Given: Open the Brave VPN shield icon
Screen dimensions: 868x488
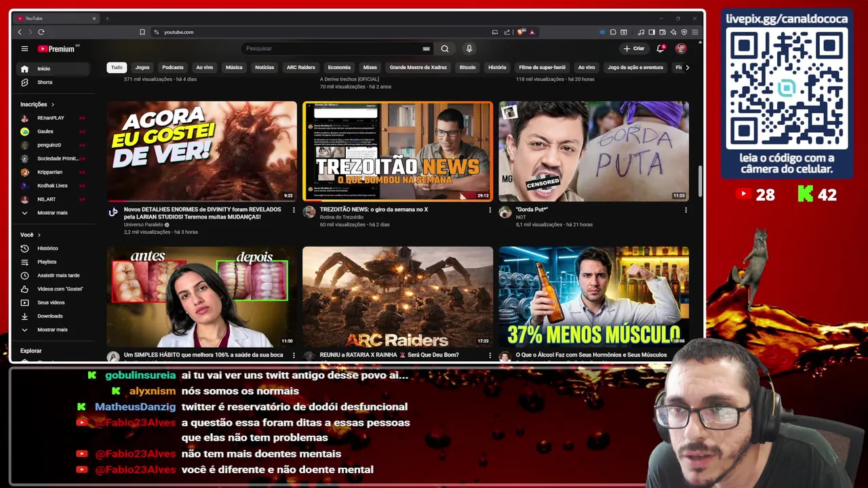Looking at the screenshot, I should coord(684,32).
